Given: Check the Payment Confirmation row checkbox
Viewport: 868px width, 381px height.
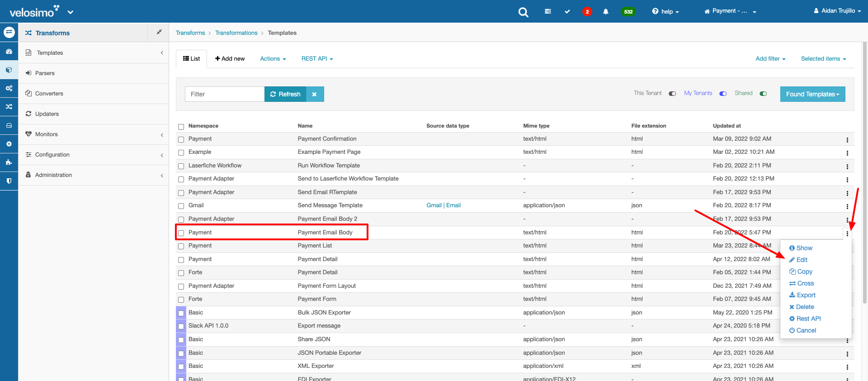Looking at the screenshot, I should click(x=181, y=139).
